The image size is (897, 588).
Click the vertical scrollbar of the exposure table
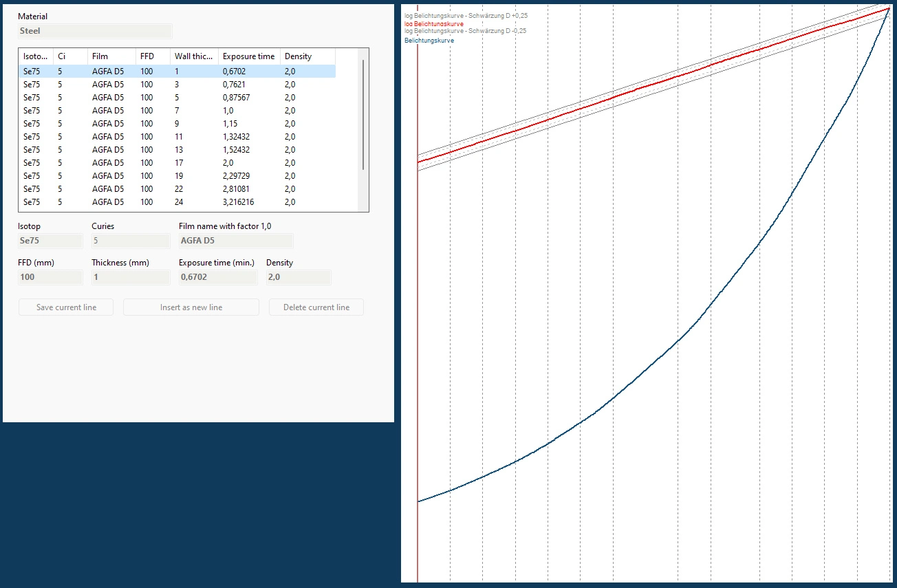tap(363, 115)
